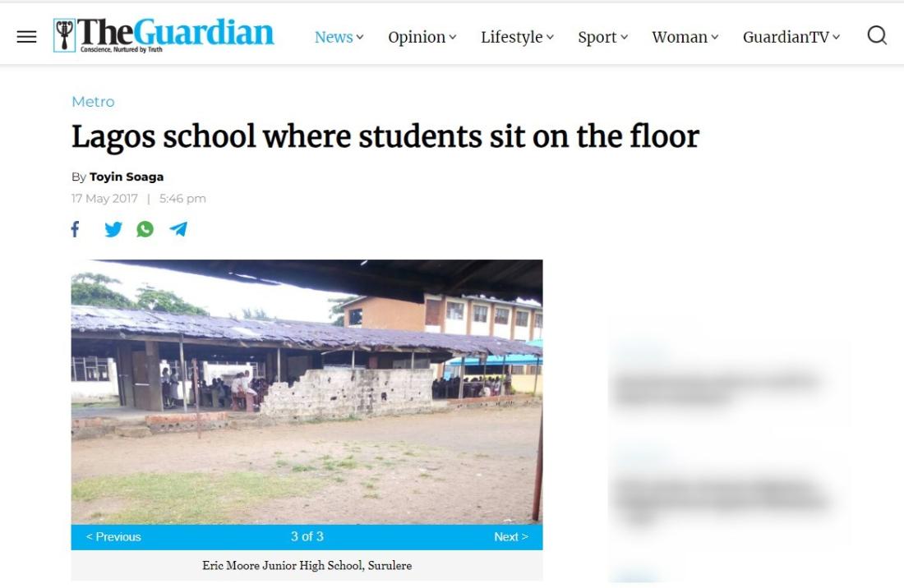Click the school photo in gallery
The height and width of the screenshot is (588, 904).
pos(307,392)
